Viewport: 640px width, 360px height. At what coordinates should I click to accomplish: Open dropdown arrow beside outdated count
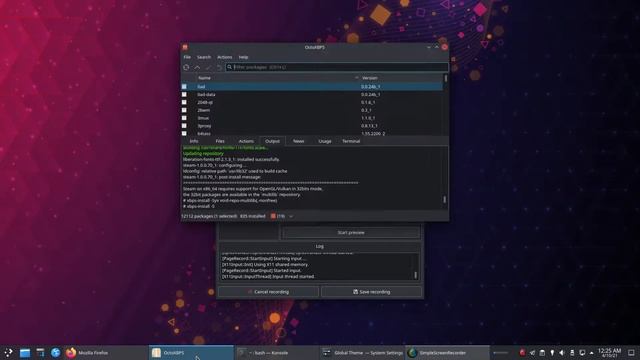(291, 216)
